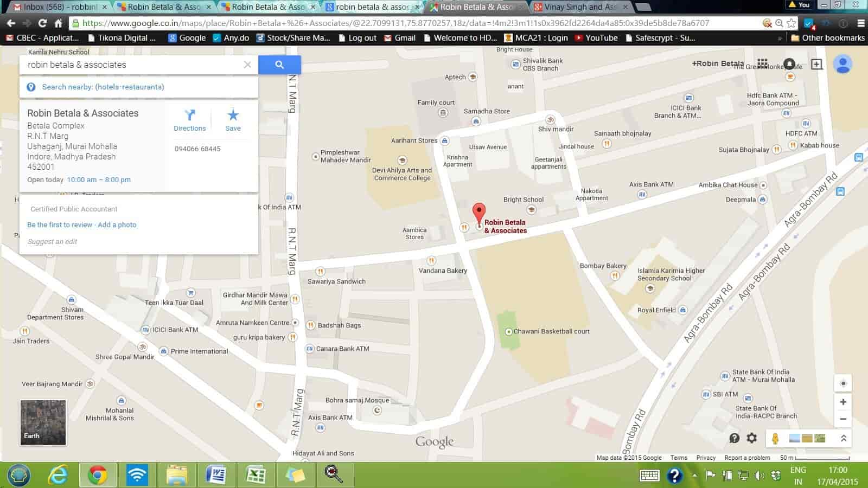Click Report a problem on map footer
This screenshot has height=488, width=868.
tap(747, 458)
